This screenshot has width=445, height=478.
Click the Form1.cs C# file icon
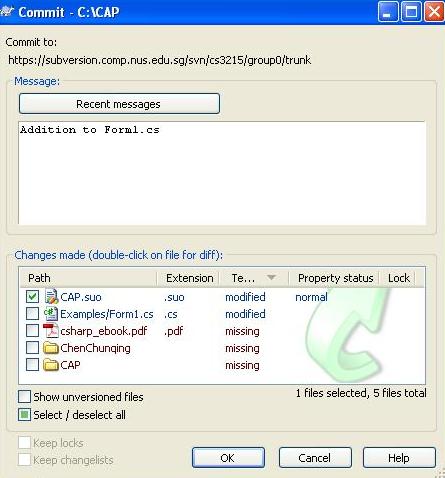coord(51,314)
